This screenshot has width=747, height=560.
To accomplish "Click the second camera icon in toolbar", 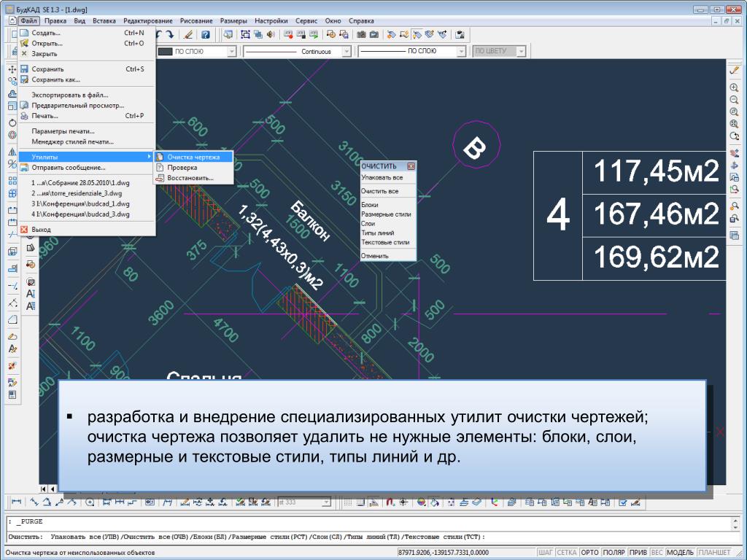I will pyautogui.click(x=374, y=34).
